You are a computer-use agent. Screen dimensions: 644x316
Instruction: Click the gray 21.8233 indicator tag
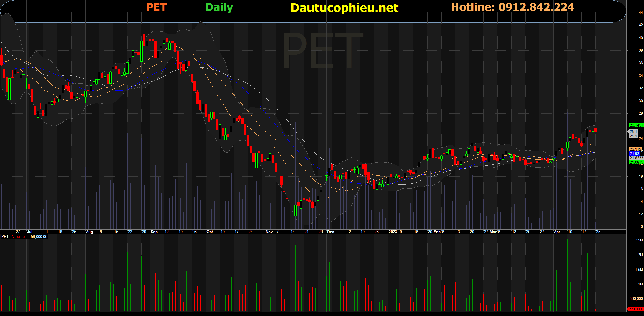636,158
